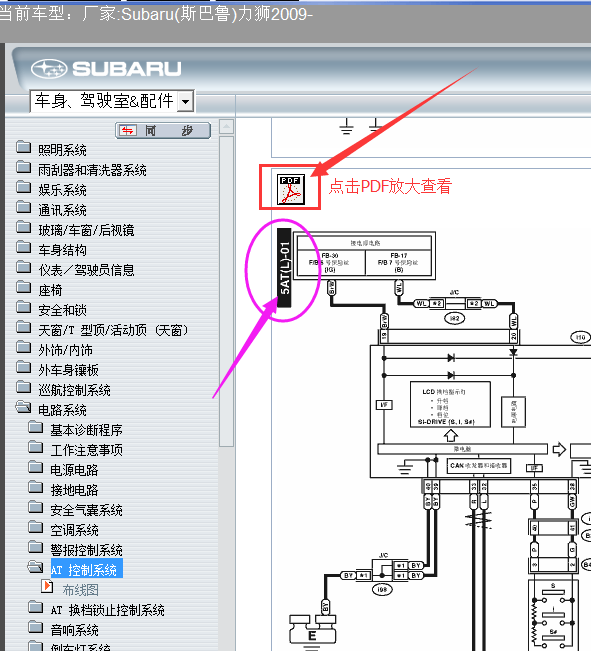Image resolution: width=591 pixels, height=651 pixels.
Task: Click the 车身、驾驶室&配件 combo box text
Action: (104, 101)
